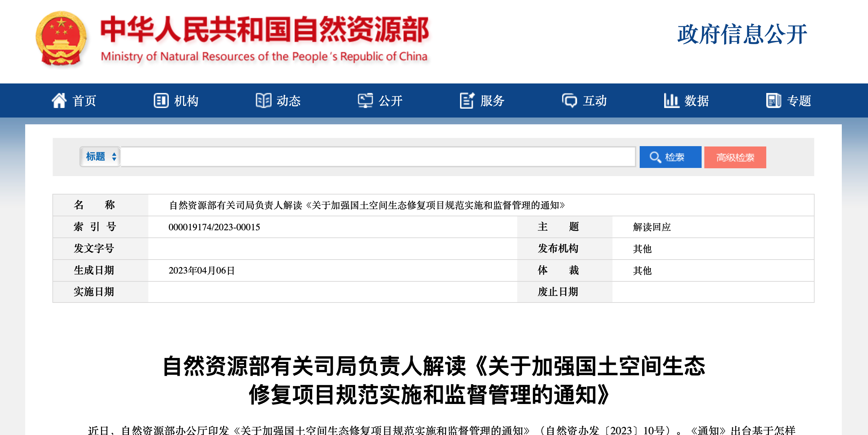This screenshot has height=435, width=868.
Task: Click the 中华人民共和国自然资源部 site title
Action: (265, 30)
